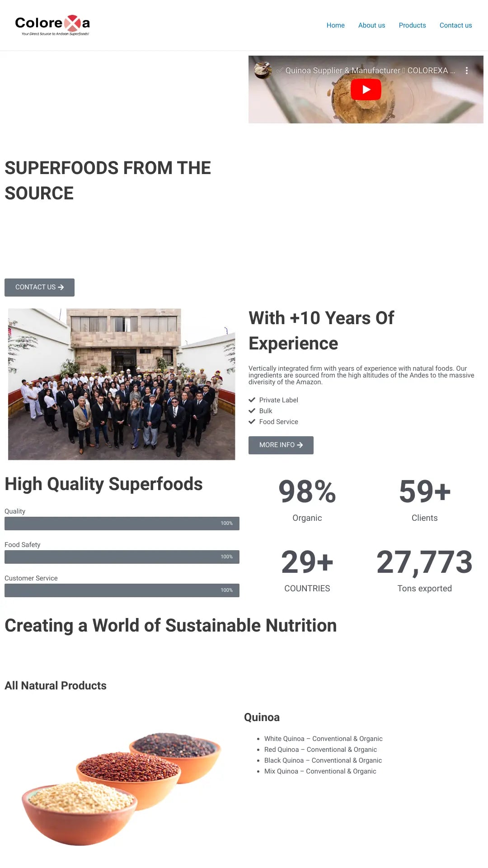
Task: Navigate to the Contact us page
Action: click(x=455, y=25)
